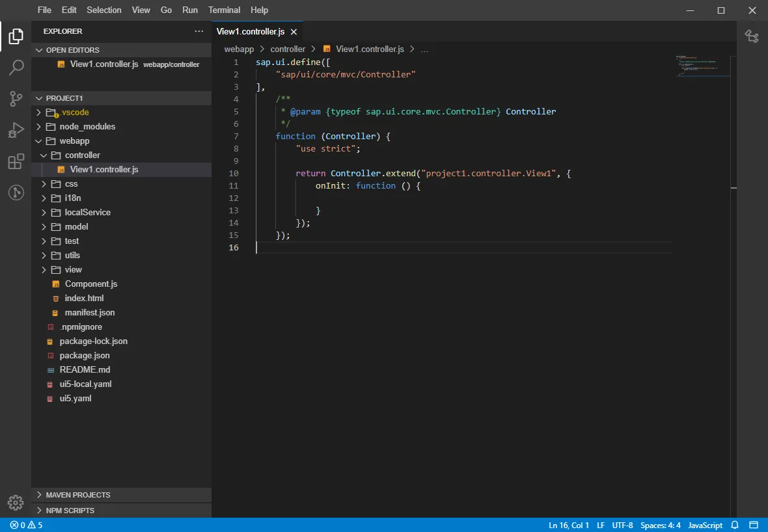This screenshot has width=768, height=532.
Task: Click the top-right editor action icon
Action: pyautogui.click(x=752, y=36)
